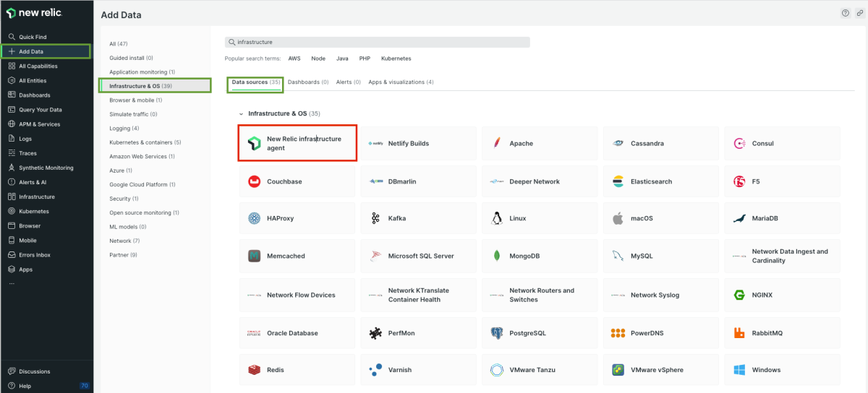This screenshot has height=393, width=868.
Task: Click the AWS popular search term
Action: point(294,59)
